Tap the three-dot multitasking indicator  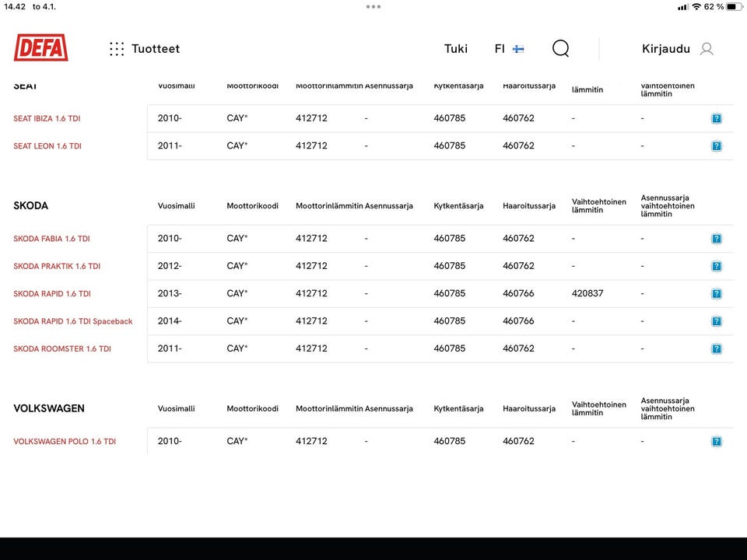373,7
